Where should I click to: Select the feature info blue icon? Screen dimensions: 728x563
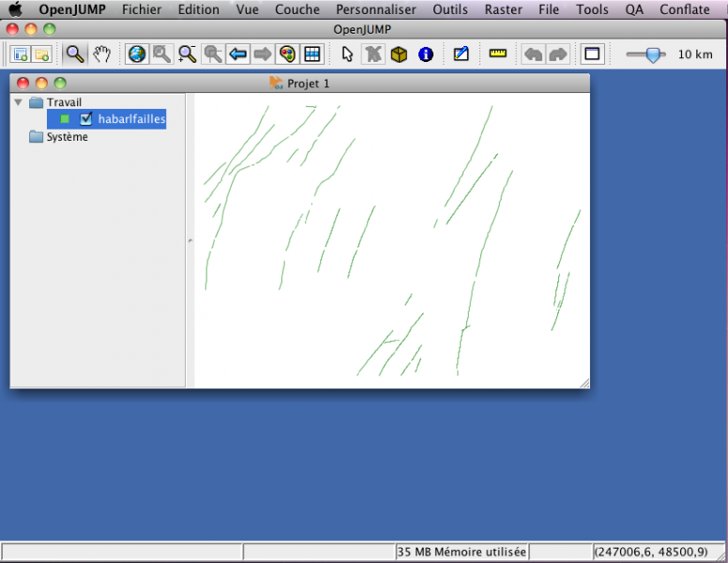(426, 54)
